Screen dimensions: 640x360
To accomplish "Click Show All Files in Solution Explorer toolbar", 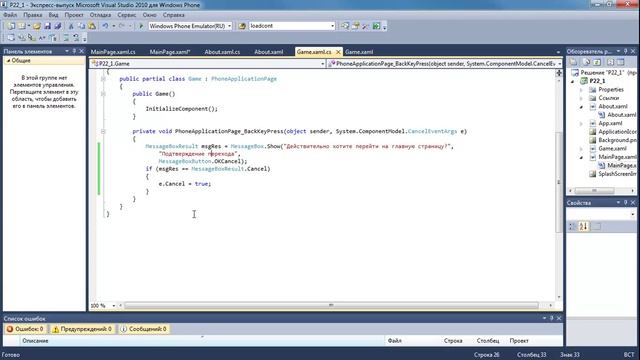I will [x=586, y=62].
